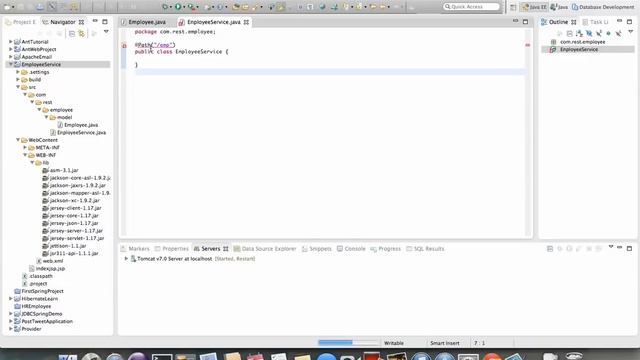Switch to the Employee.java editor tab
Viewport: 640px width, 360px height.
144,22
